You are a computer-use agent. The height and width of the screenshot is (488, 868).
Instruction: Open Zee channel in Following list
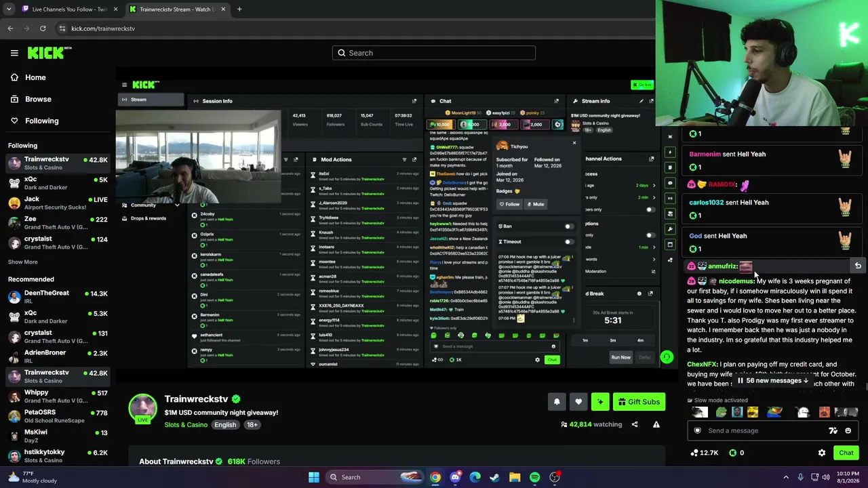pyautogui.click(x=57, y=223)
